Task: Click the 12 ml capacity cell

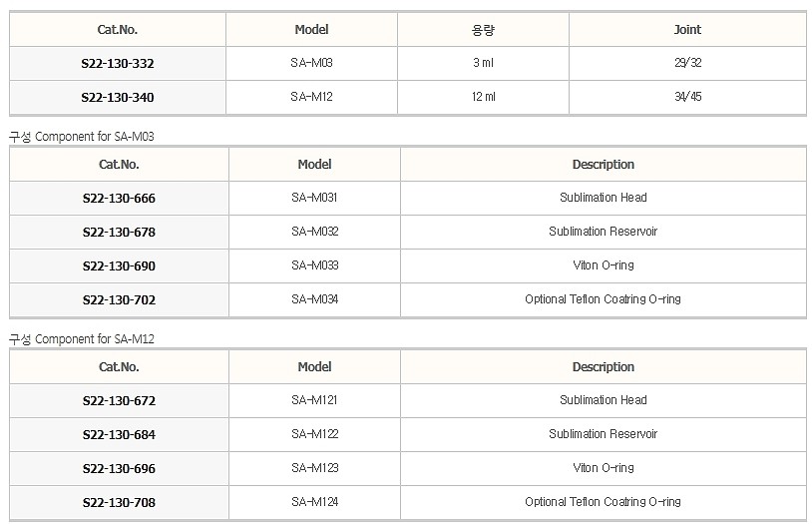Action: click(483, 98)
